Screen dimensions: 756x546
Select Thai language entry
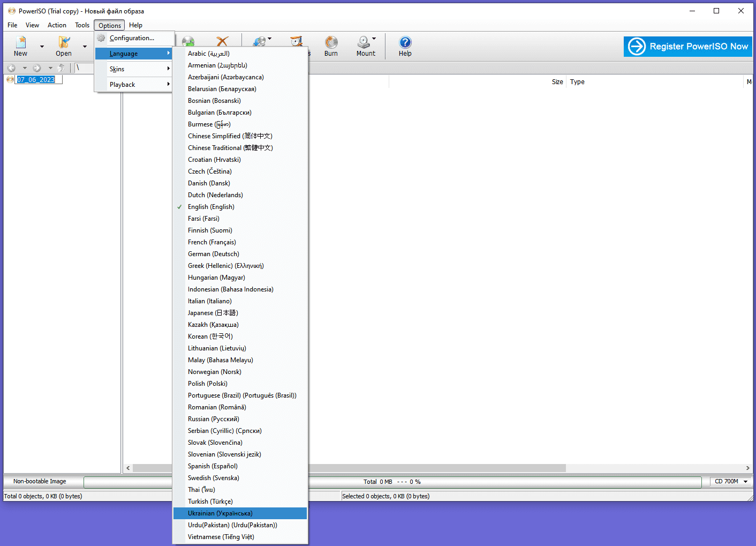click(240, 490)
